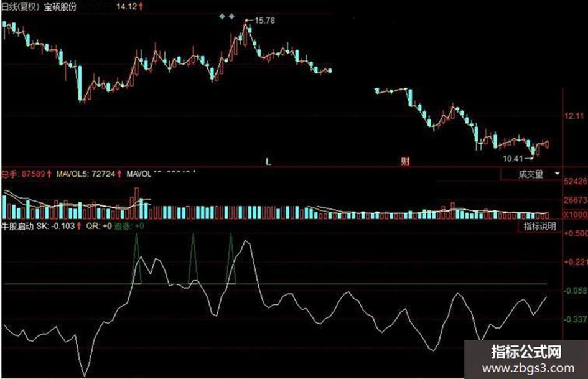The image size is (588, 379).
Task: Click the +0.500 indicator axis label
Action: pyautogui.click(x=576, y=233)
